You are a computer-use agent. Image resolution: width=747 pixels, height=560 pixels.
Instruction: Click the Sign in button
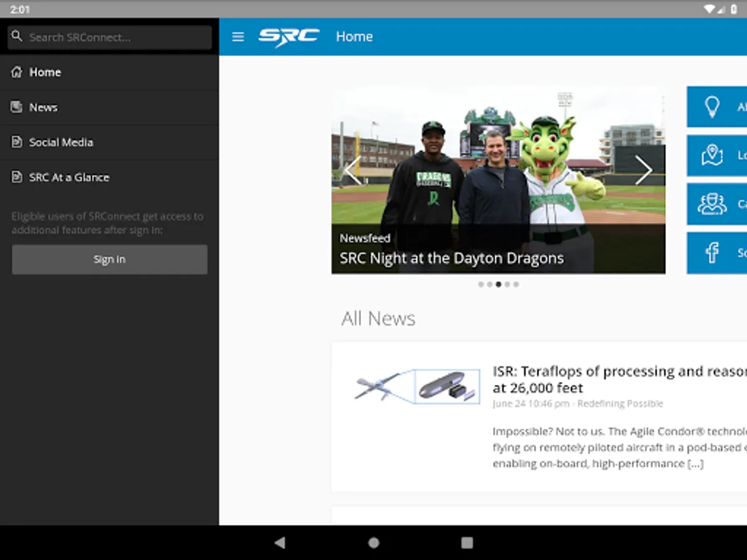tap(110, 259)
